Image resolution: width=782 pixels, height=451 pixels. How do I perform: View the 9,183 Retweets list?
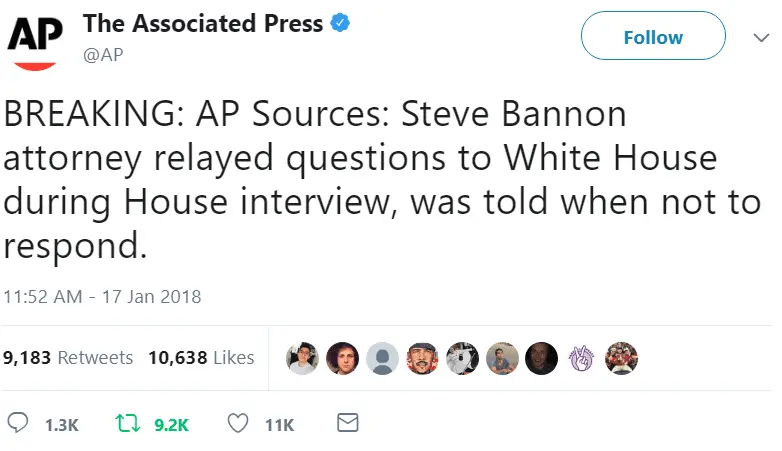[x=68, y=357]
